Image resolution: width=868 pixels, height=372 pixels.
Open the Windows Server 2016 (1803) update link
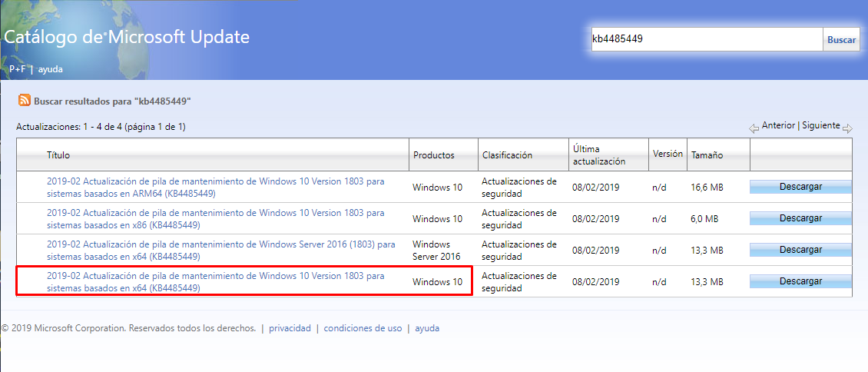coord(221,251)
